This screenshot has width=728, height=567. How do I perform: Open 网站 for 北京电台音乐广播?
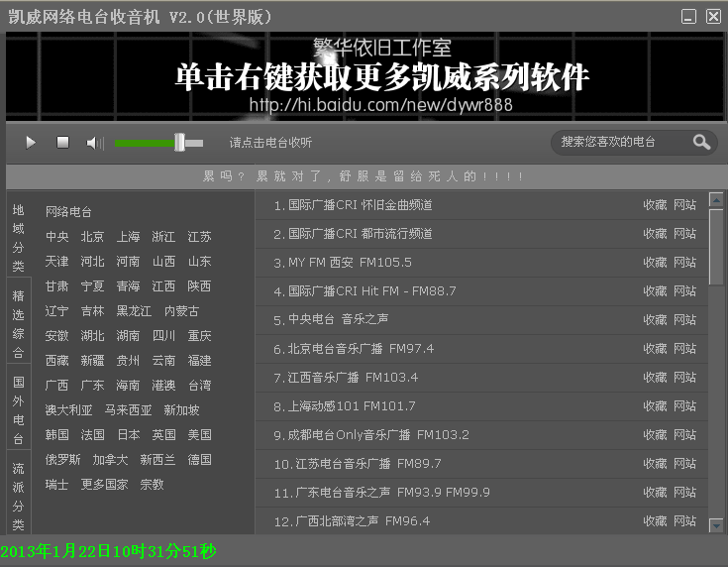(684, 349)
